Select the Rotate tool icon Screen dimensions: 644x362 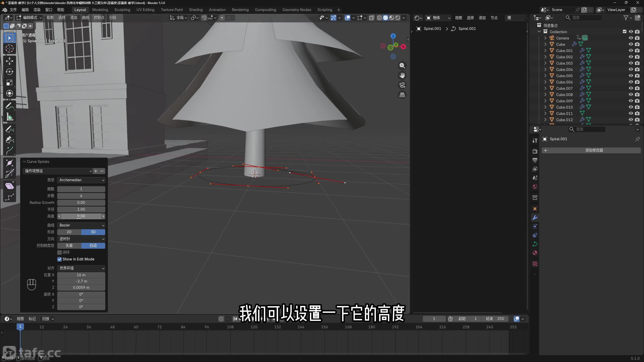(10, 72)
